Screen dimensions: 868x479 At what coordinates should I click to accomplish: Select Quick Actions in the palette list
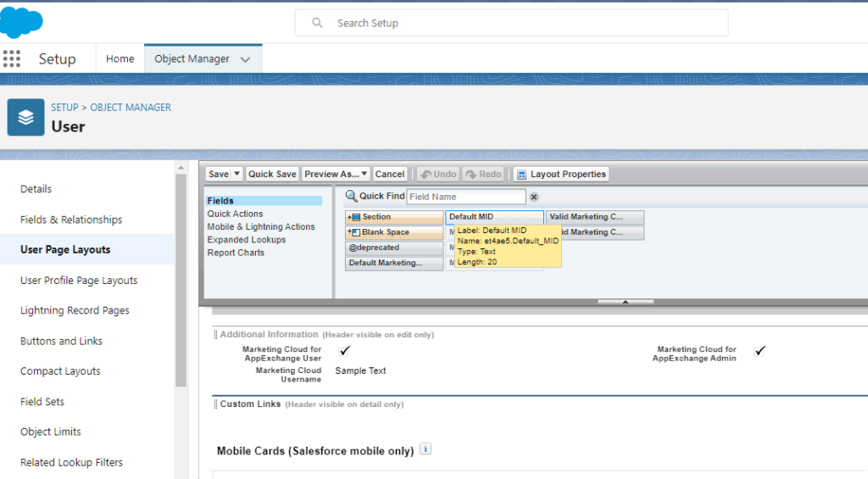point(236,214)
